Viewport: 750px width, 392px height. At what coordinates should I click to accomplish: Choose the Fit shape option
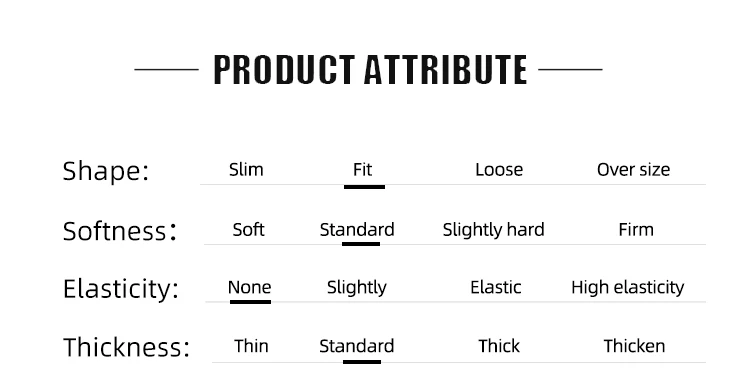362,170
